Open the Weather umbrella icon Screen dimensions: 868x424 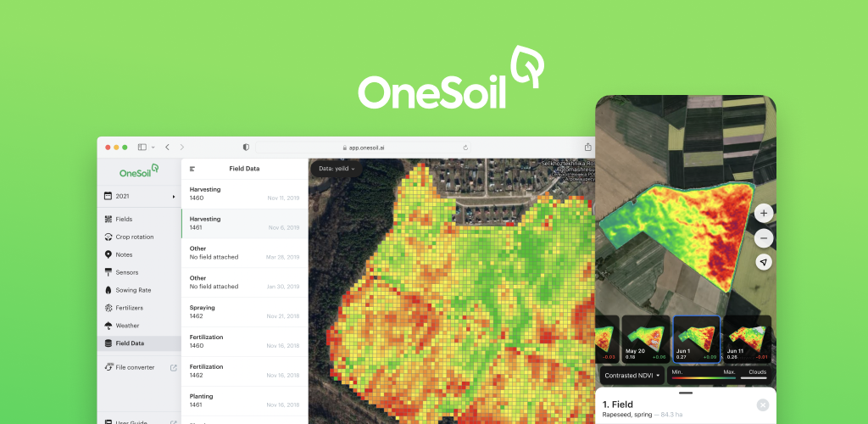click(x=108, y=326)
